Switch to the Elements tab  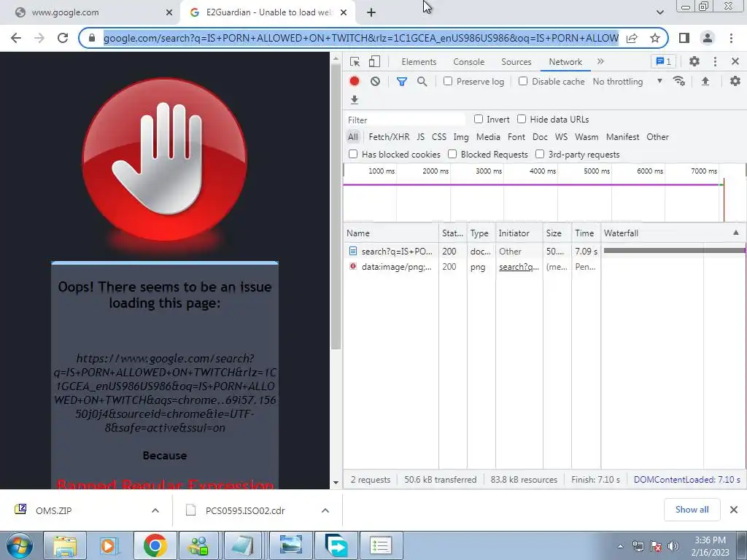(x=419, y=62)
